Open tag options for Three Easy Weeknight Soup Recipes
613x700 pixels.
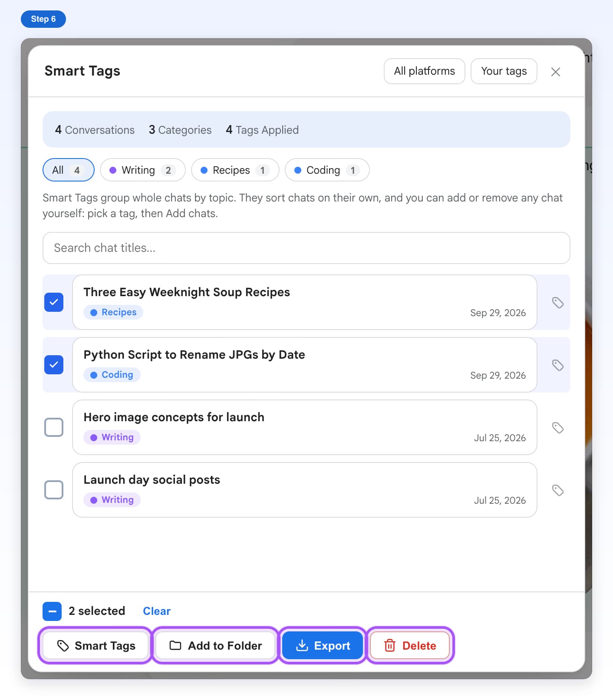558,303
